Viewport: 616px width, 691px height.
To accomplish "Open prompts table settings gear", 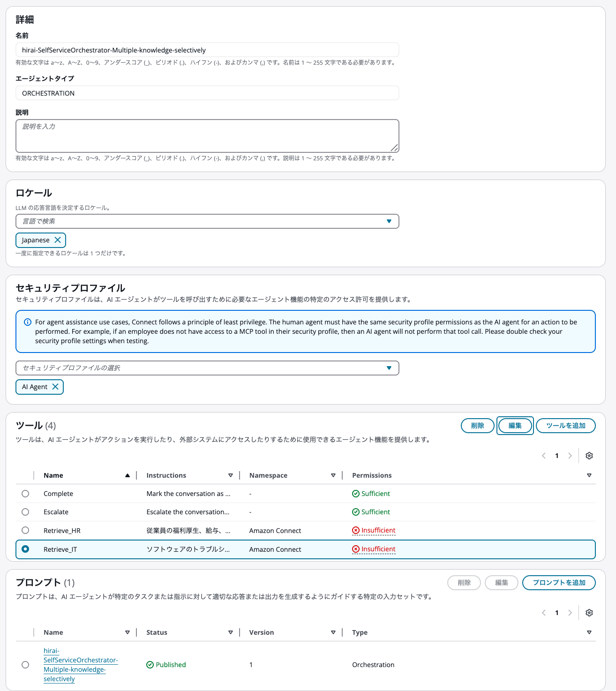I will click(x=589, y=613).
